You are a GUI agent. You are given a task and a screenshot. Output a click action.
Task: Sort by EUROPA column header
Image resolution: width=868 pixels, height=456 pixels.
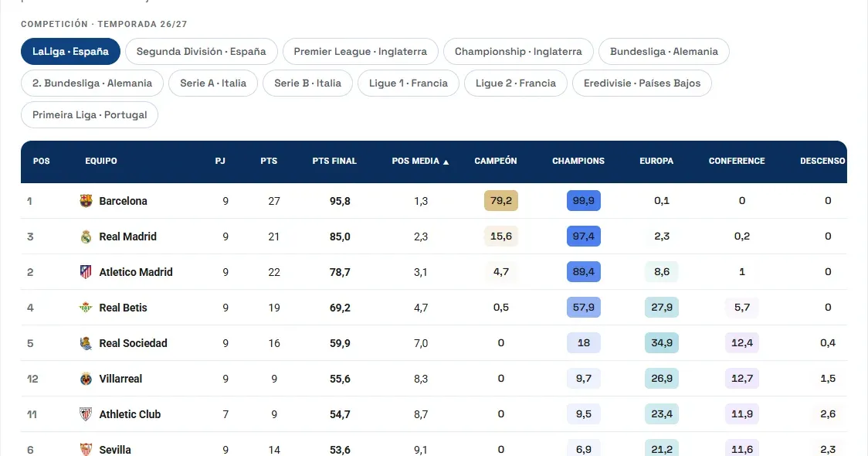656,161
